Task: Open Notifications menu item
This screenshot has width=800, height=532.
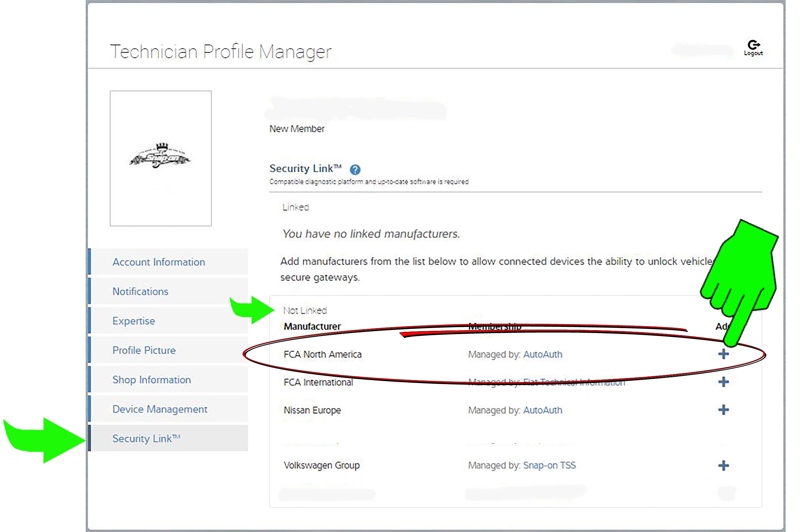Action: pyautogui.click(x=140, y=291)
